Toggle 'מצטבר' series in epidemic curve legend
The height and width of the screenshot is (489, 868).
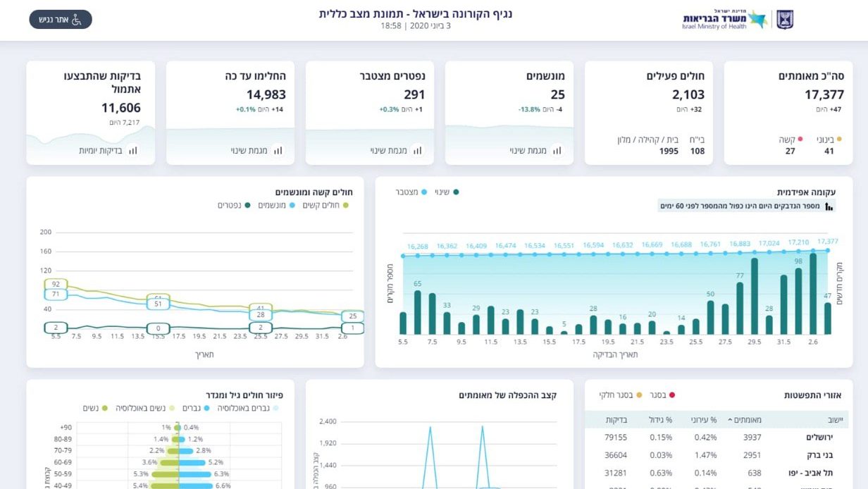(x=410, y=192)
